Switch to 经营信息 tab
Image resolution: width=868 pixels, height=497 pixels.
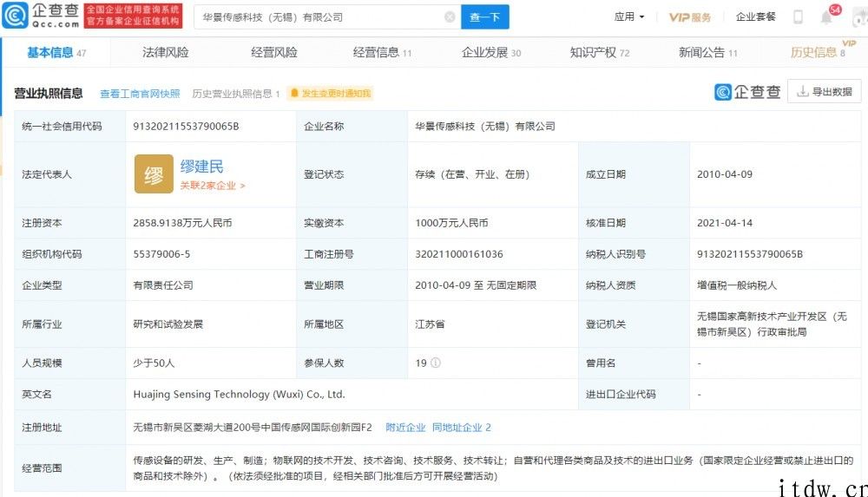click(382, 53)
